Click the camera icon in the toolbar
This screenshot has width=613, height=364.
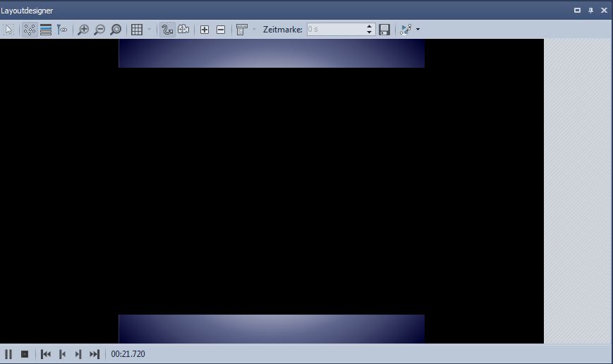[x=183, y=30]
